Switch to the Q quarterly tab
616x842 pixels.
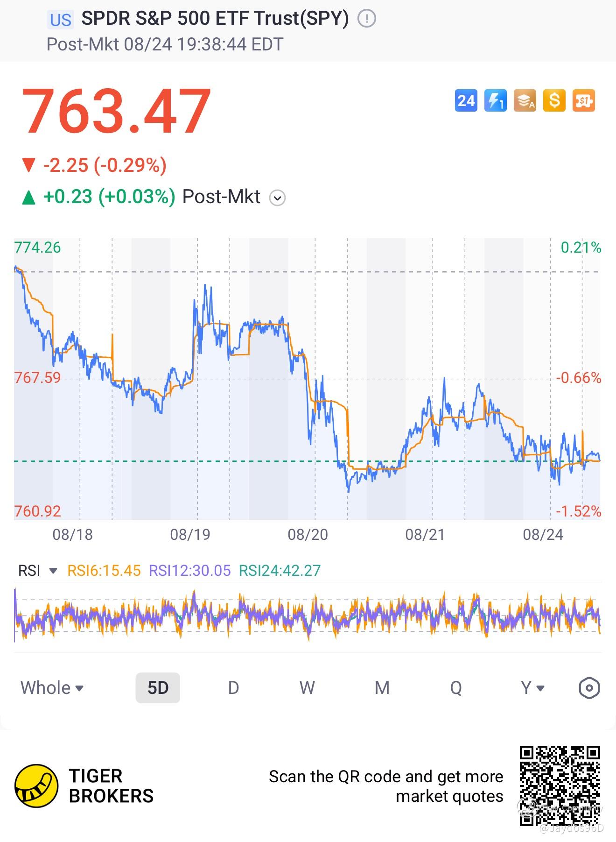click(456, 688)
